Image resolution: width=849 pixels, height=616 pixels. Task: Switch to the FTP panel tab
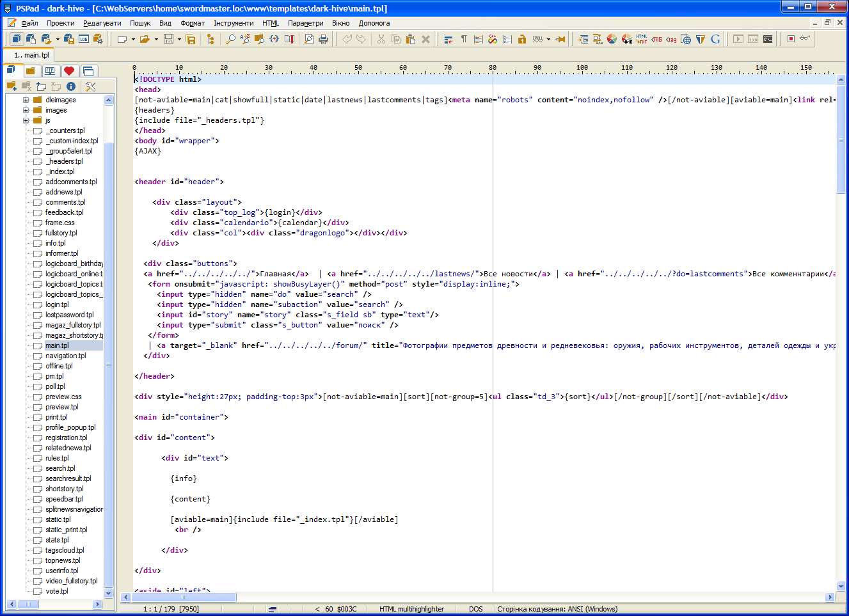click(50, 71)
